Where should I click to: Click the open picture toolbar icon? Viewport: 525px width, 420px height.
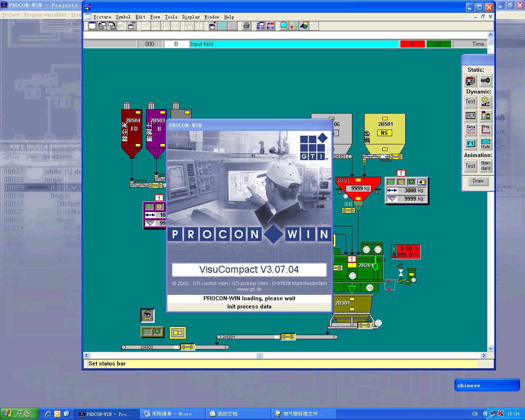tap(102, 26)
